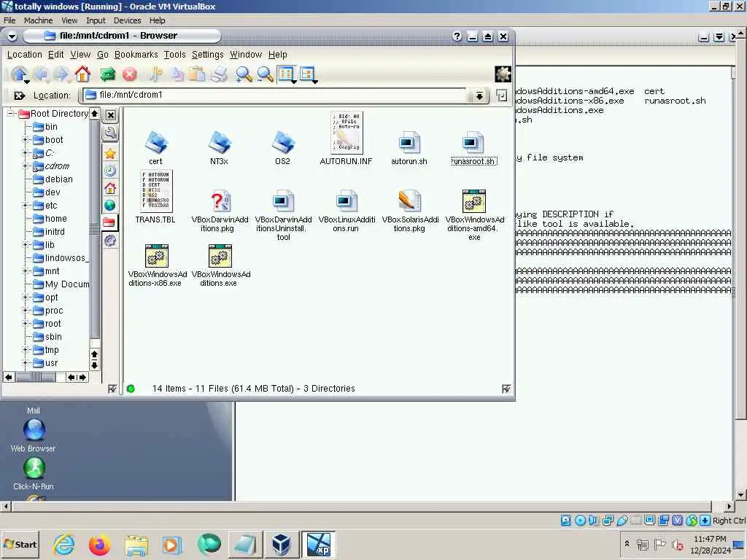This screenshot has width=747, height=560.
Task: Open the Bookmarks menu
Action: click(136, 55)
